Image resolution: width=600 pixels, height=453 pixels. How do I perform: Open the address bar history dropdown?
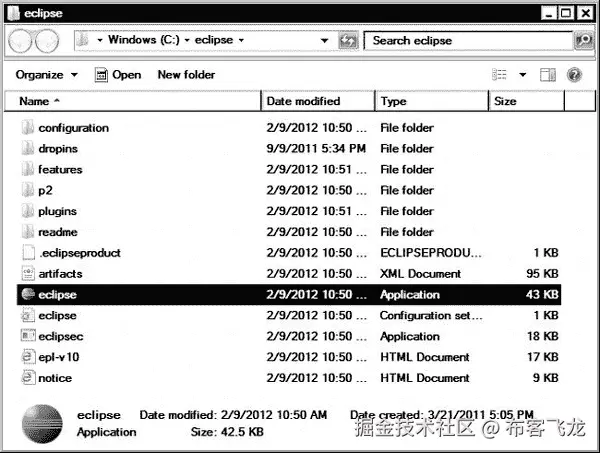324,40
